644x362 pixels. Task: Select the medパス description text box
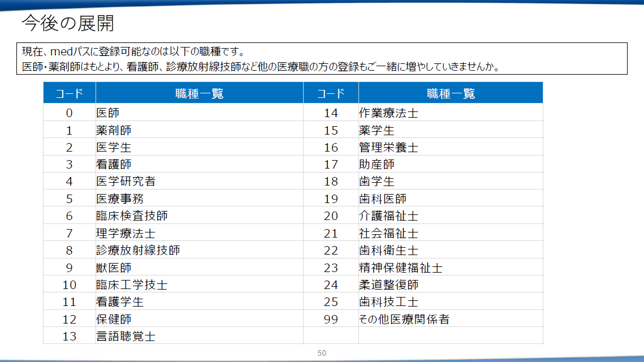click(x=322, y=59)
